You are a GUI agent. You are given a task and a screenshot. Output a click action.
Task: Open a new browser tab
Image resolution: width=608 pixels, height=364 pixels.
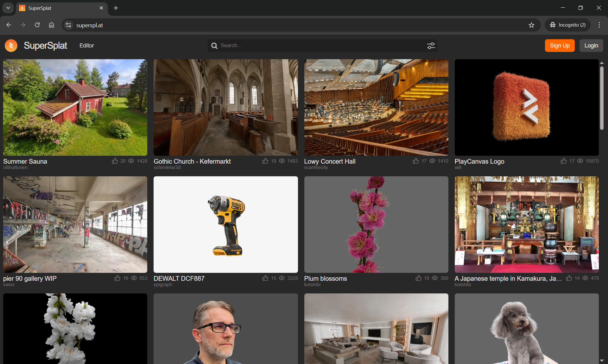coord(116,8)
